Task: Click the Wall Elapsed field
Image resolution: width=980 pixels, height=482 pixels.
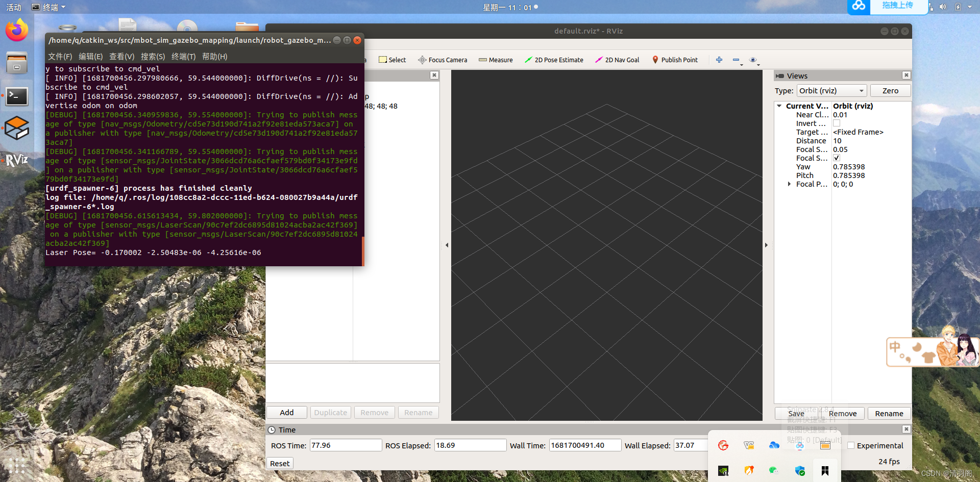Action: pos(691,445)
